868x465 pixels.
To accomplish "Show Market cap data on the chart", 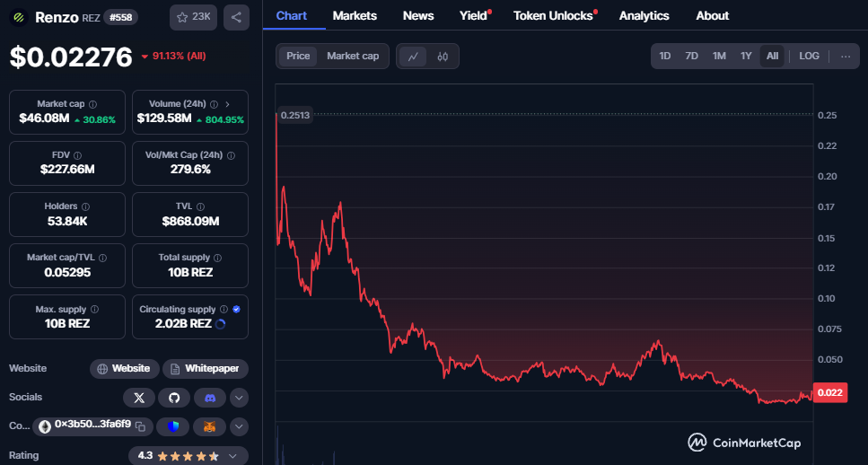I will (x=352, y=56).
